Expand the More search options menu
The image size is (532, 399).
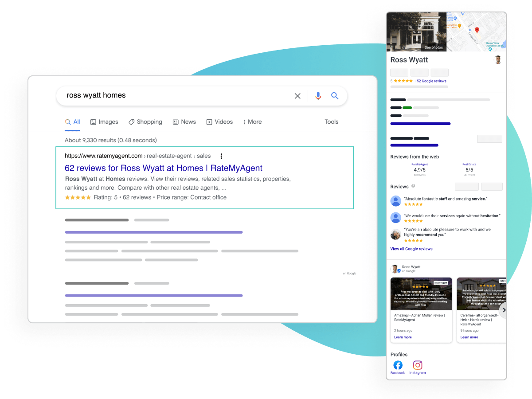[252, 122]
